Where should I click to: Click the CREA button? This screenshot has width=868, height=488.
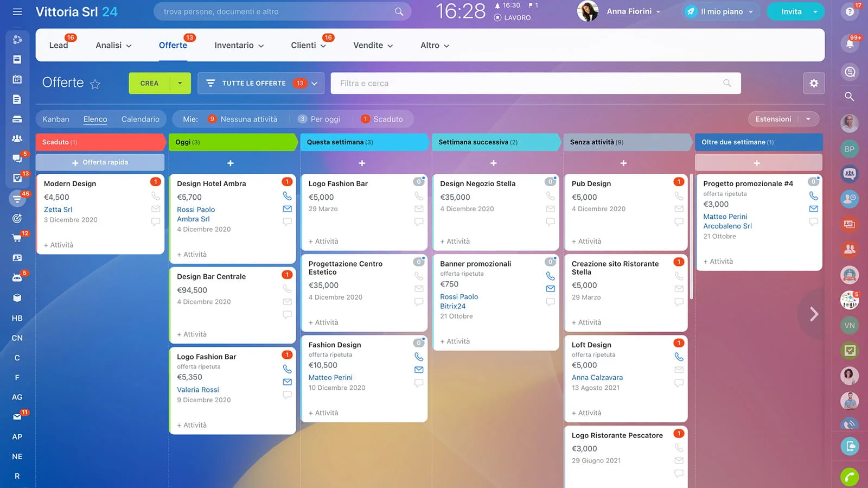click(149, 83)
